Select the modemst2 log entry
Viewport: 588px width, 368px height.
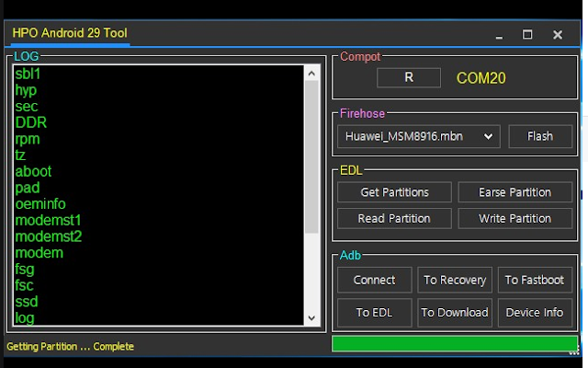point(49,236)
